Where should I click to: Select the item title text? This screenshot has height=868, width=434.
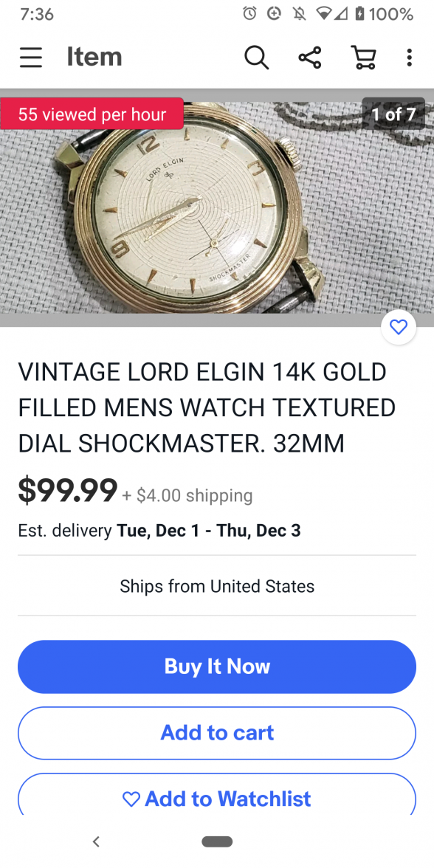207,407
